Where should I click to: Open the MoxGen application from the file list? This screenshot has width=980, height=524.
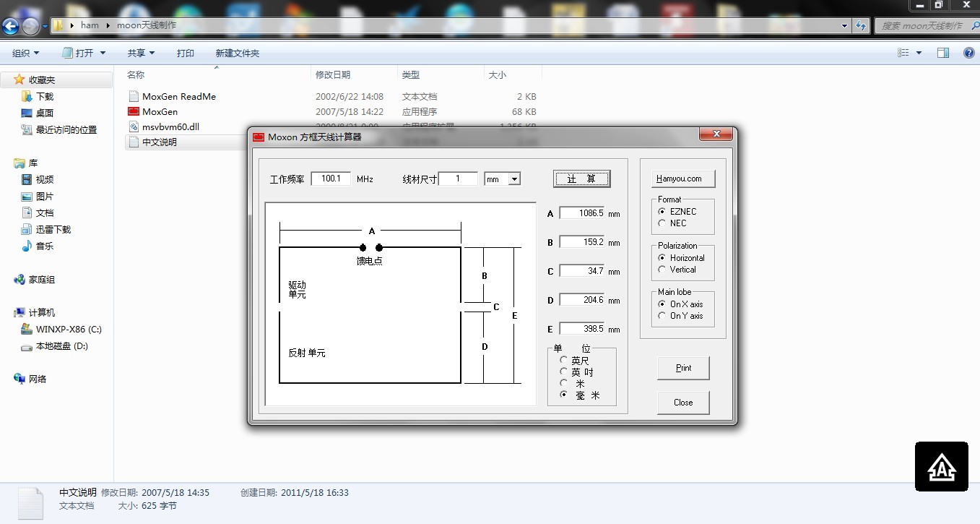(160, 111)
